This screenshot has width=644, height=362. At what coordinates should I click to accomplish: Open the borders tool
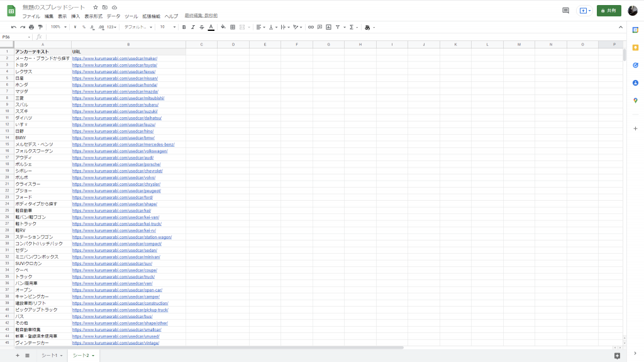click(x=233, y=27)
